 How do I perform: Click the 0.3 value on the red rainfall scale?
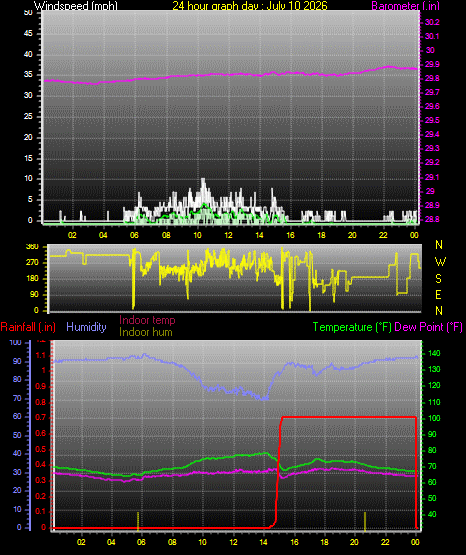pyautogui.click(x=41, y=480)
